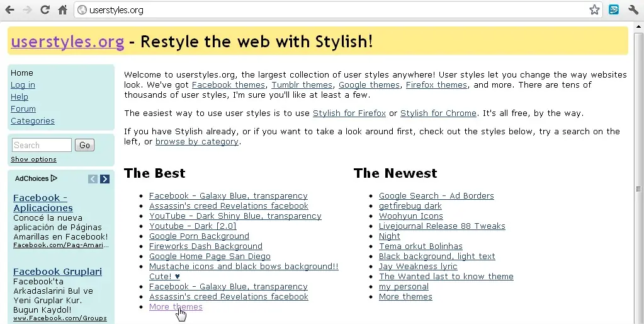Open Woohyun Icons style
This screenshot has width=644, height=324.
410,216
